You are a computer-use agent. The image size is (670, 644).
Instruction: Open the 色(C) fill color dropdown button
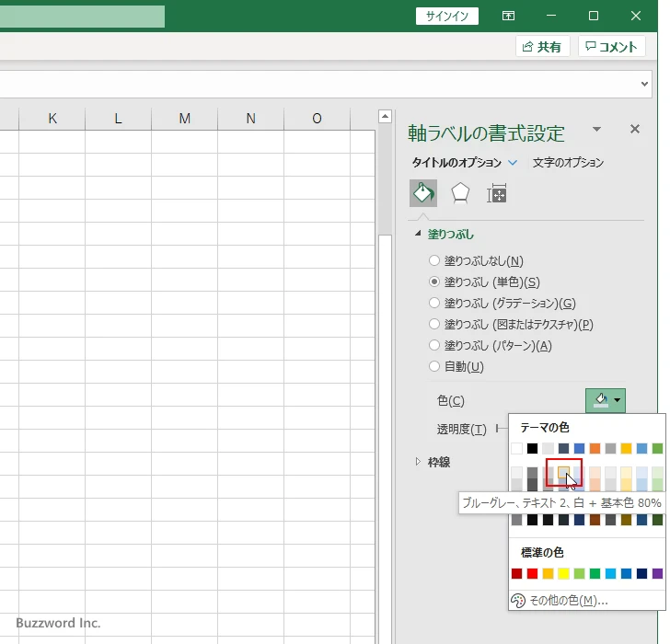606,400
